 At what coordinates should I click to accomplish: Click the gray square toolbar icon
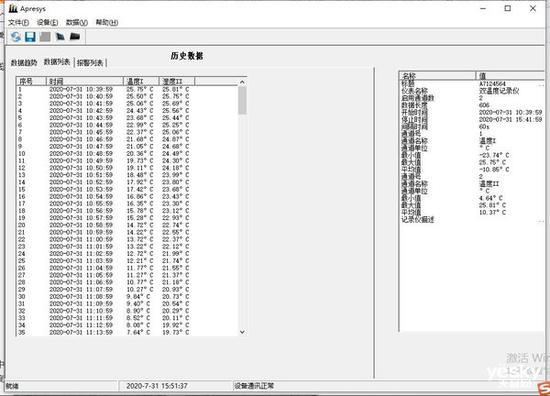[45, 36]
